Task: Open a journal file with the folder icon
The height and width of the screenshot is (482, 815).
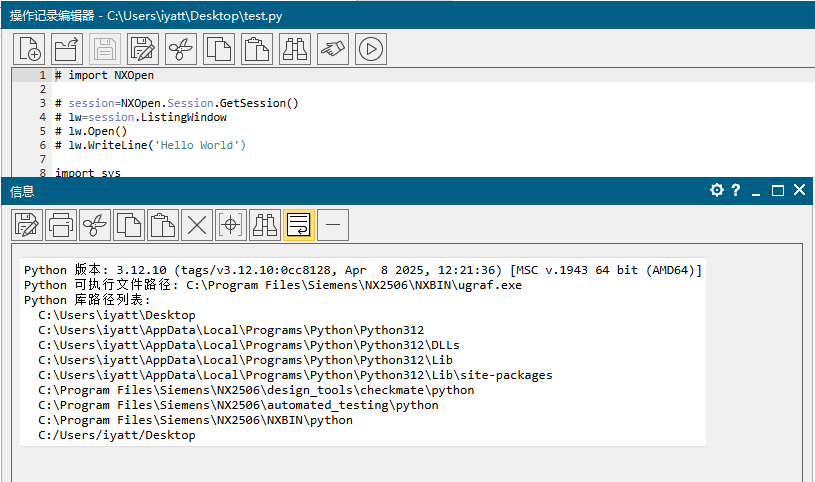Action: tap(66, 48)
